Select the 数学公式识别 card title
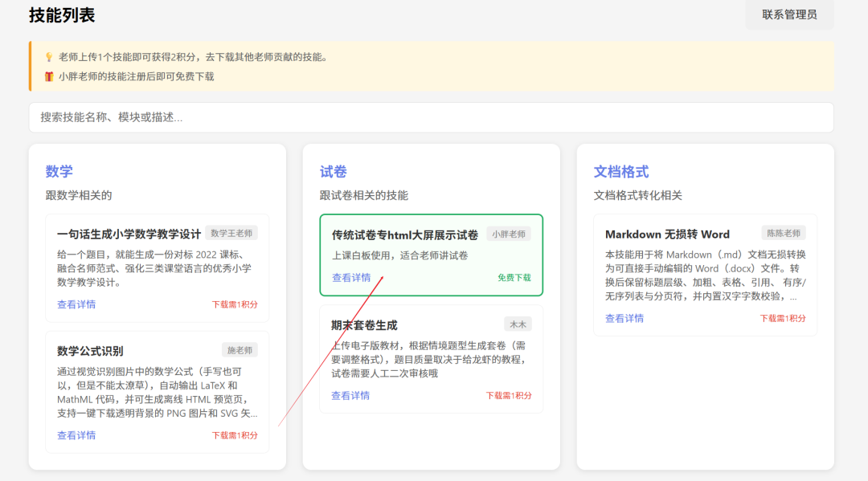This screenshot has width=868, height=481. [x=90, y=351]
